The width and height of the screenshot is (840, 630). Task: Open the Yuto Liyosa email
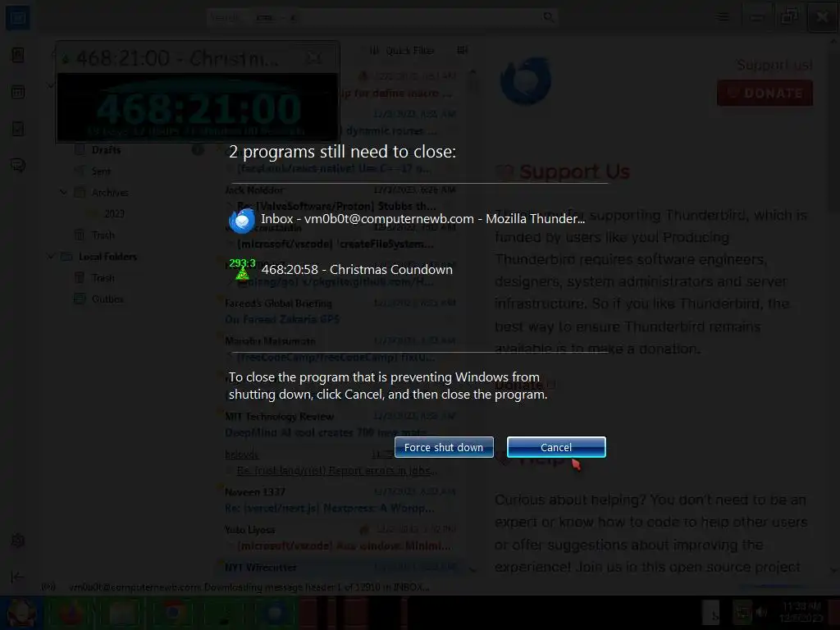[340, 537]
